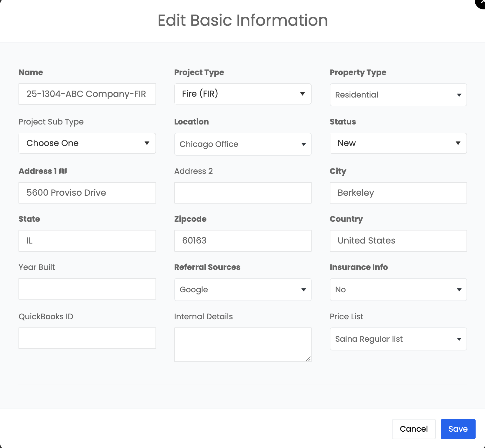Open the Insurance Info dropdown

[398, 290]
